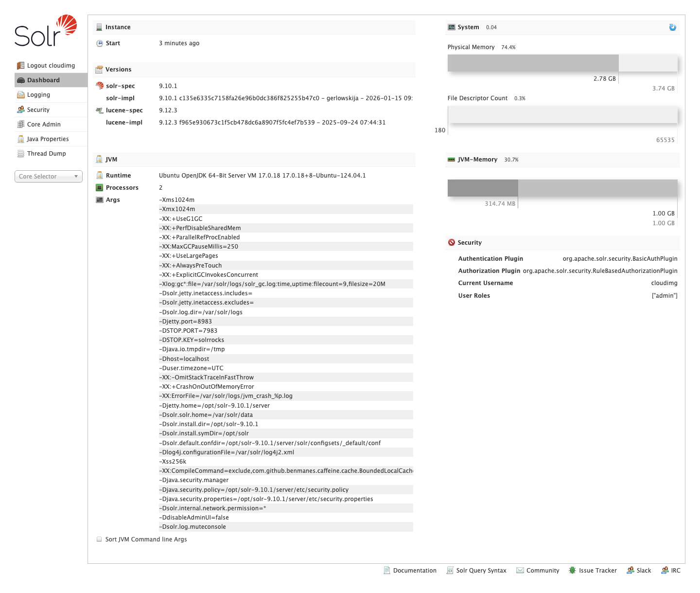Click the System monitor icon
The width and height of the screenshot is (700, 593).
(452, 27)
